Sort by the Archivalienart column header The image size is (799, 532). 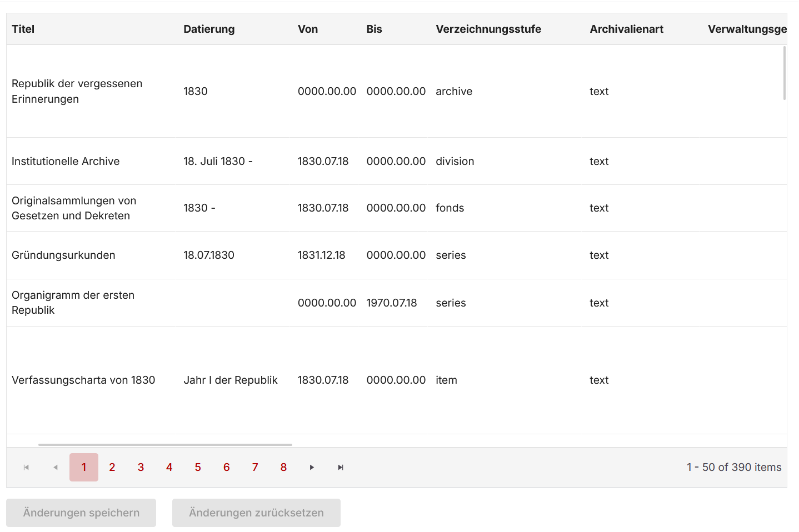[x=627, y=29]
